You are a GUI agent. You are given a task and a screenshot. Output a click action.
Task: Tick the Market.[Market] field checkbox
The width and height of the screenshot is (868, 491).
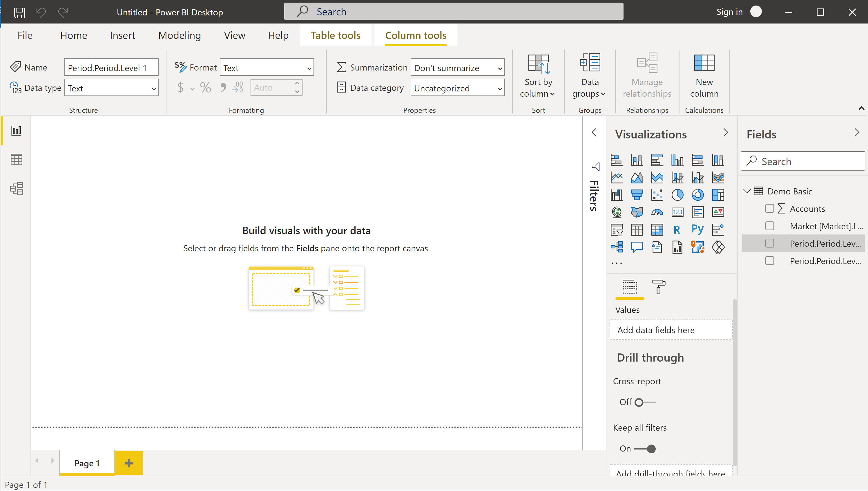(769, 226)
